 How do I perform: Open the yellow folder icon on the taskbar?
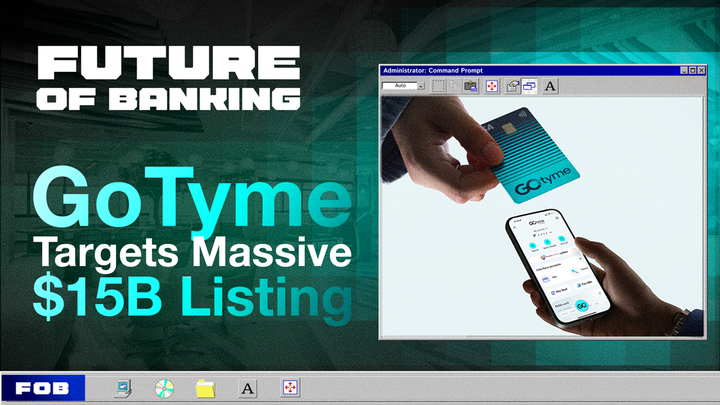[x=205, y=388]
